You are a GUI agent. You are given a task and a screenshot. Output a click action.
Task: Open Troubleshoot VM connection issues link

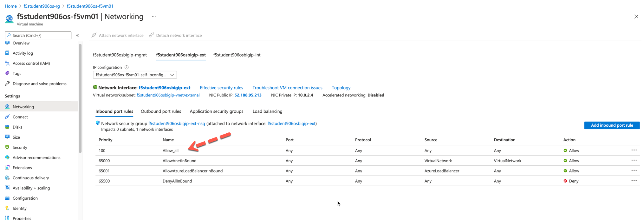click(287, 88)
